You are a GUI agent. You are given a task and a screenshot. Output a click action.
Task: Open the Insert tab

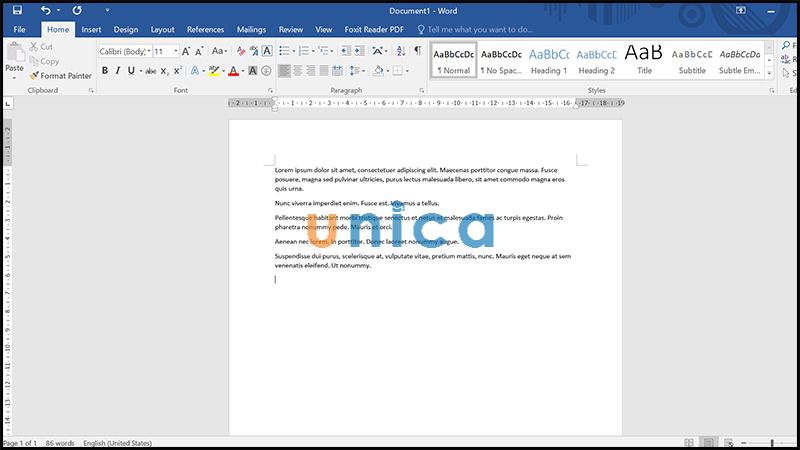[x=91, y=30]
